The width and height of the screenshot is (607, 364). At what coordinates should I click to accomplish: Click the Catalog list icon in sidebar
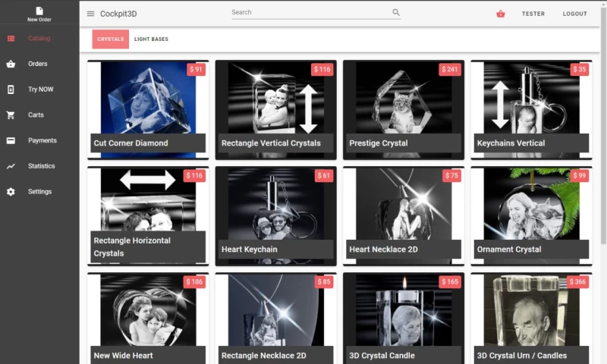[x=11, y=38]
